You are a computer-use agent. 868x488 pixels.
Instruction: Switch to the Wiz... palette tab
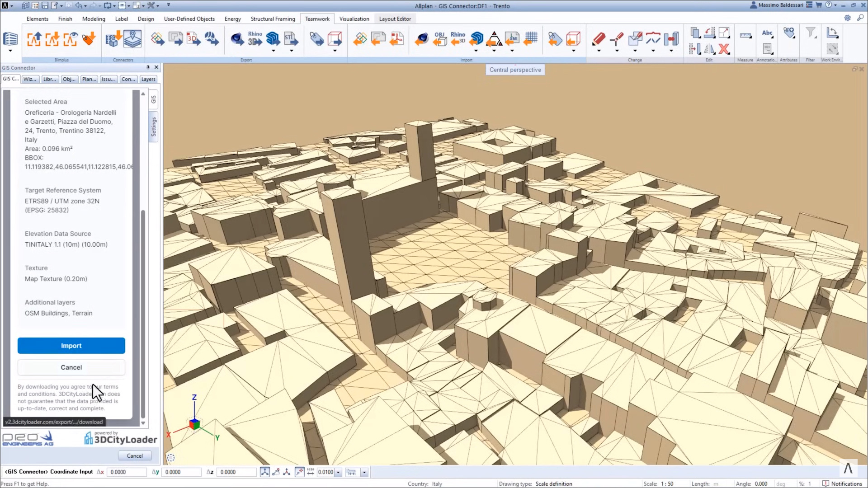coord(30,79)
